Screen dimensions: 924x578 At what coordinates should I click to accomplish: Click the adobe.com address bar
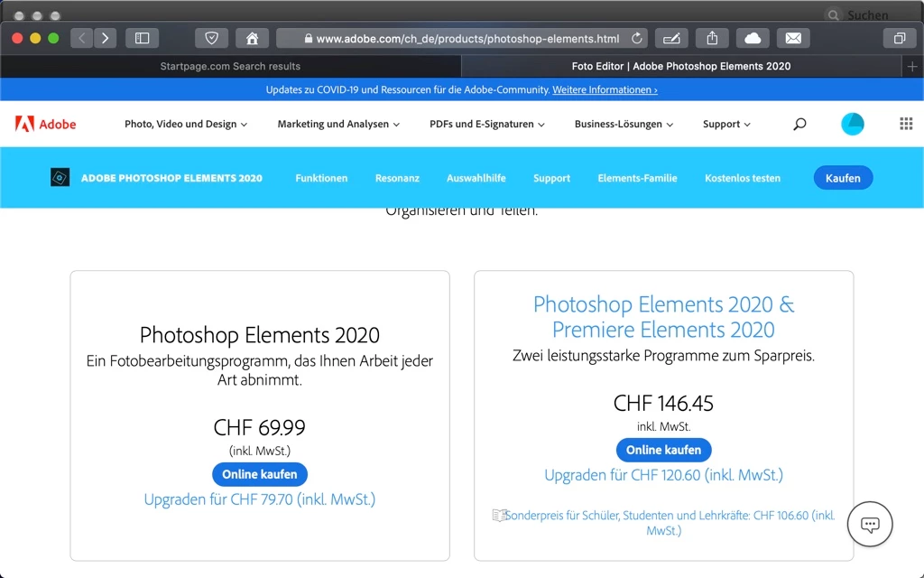click(462, 38)
